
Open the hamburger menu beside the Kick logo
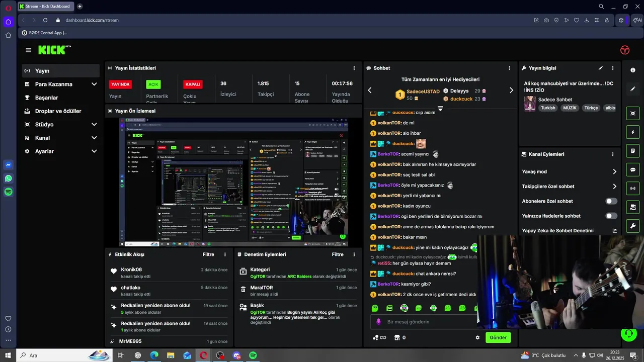28,50
